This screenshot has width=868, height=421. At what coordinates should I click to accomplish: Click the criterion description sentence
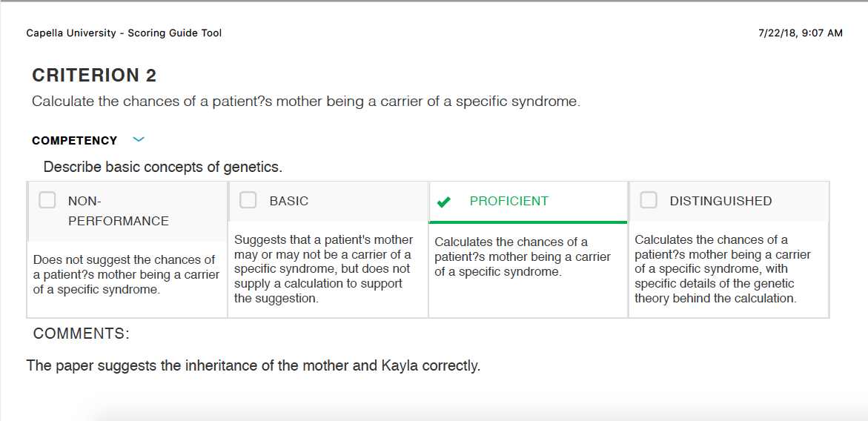click(306, 102)
